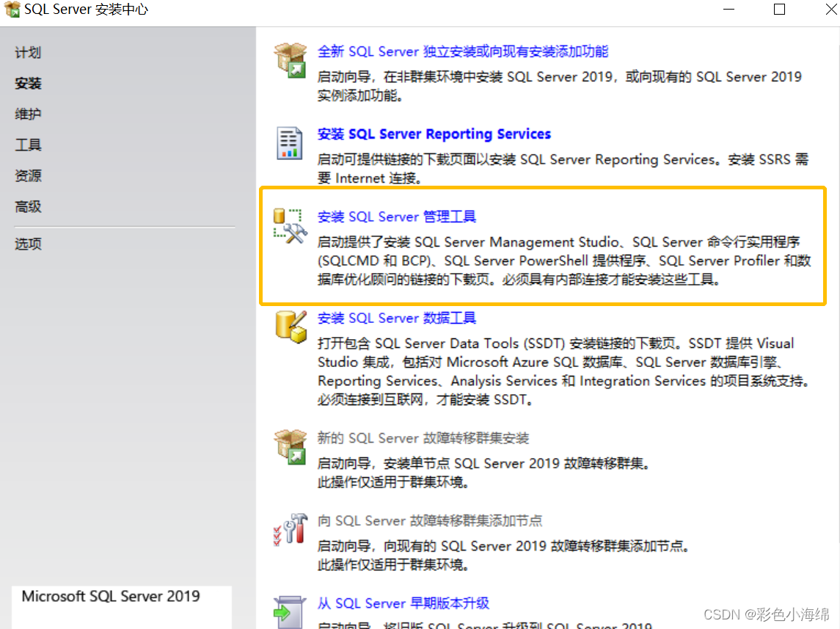Maximize the SQL Server 安装中心 window

click(x=779, y=9)
